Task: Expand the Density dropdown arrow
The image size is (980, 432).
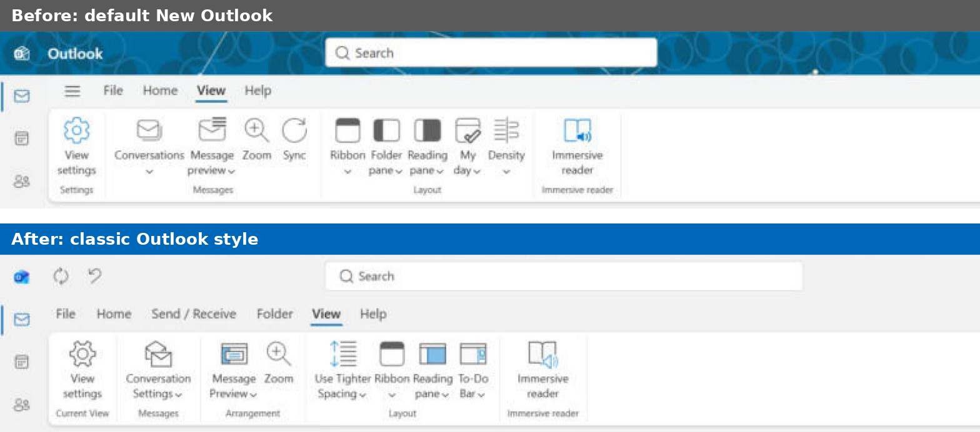Action: coord(506,172)
